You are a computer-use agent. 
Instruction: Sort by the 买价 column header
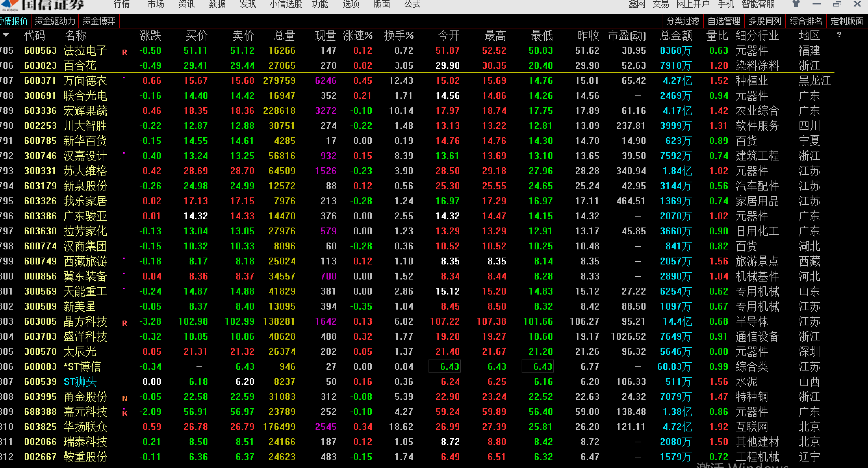click(197, 35)
